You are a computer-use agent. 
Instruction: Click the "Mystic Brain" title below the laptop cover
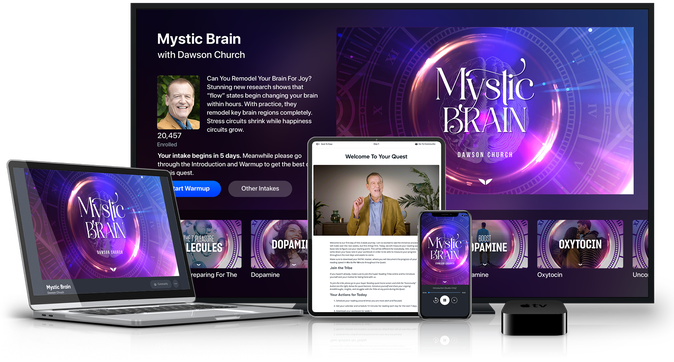point(58,287)
